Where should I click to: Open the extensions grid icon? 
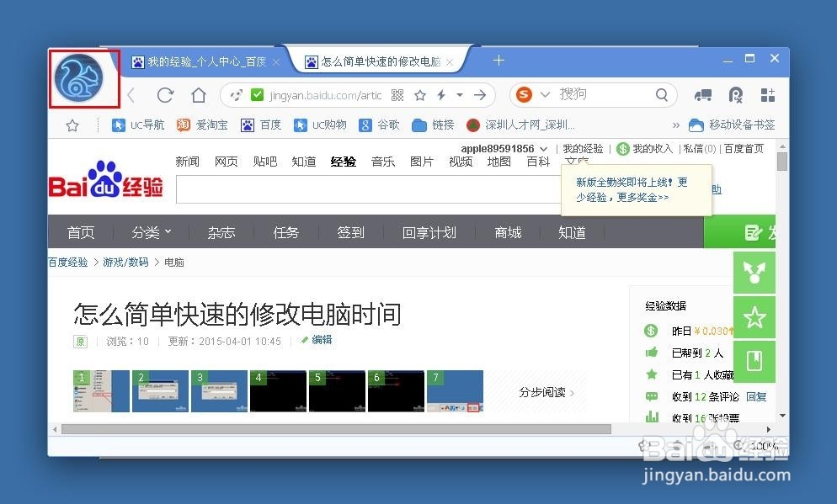[x=768, y=95]
